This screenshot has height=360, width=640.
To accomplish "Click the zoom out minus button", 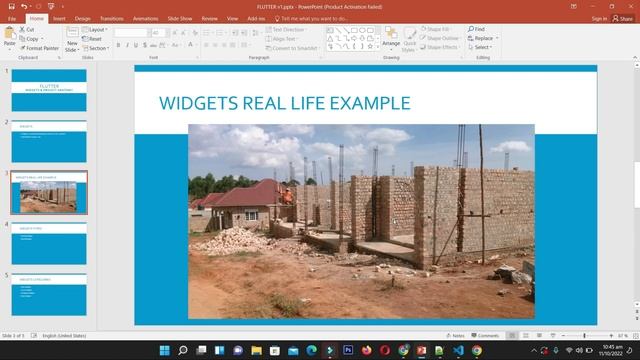I will (x=563, y=336).
